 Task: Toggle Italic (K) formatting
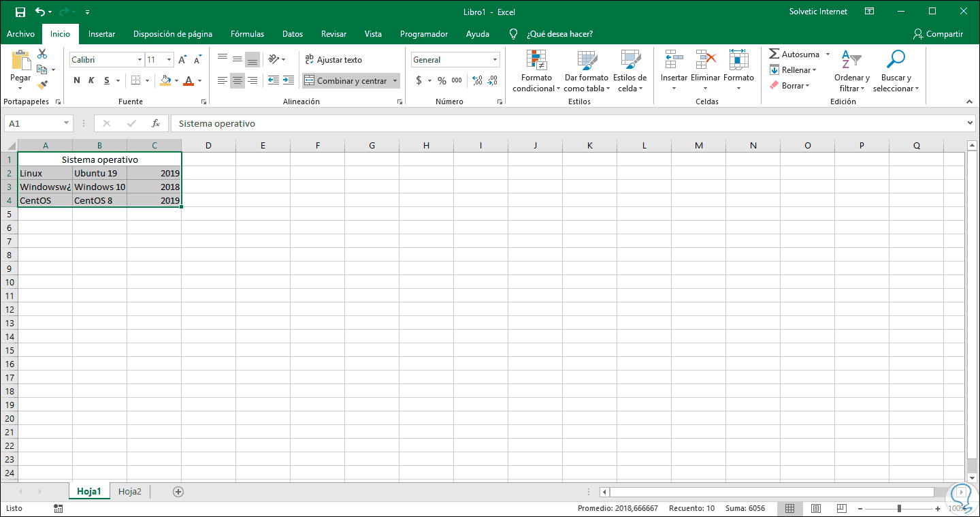click(x=92, y=80)
